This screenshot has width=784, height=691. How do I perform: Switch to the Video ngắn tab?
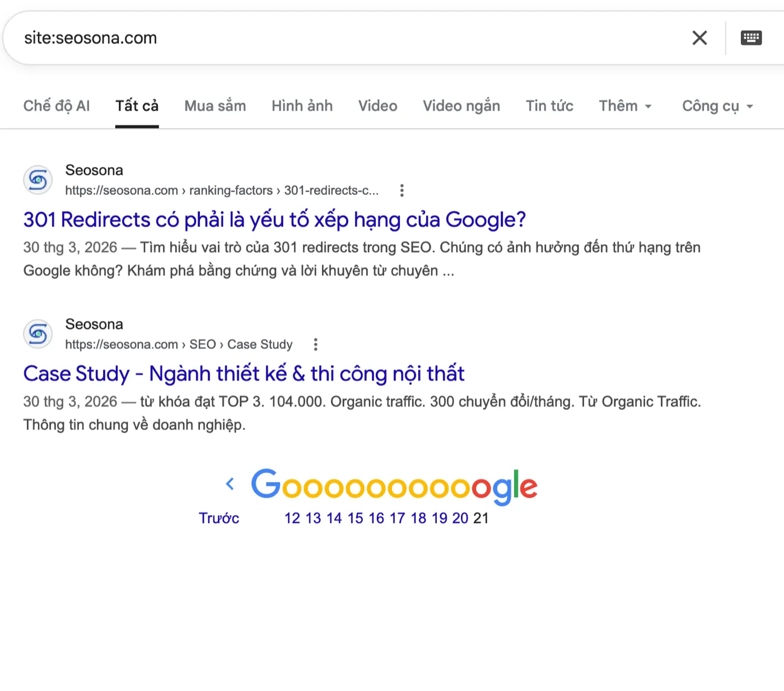461,106
